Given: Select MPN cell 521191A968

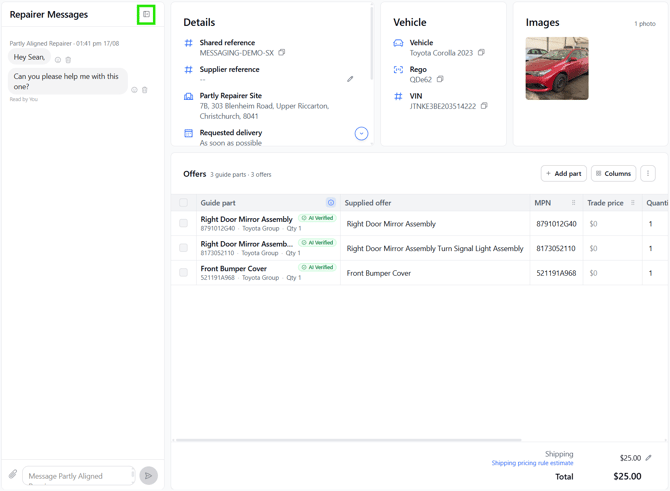Looking at the screenshot, I should 556,273.
